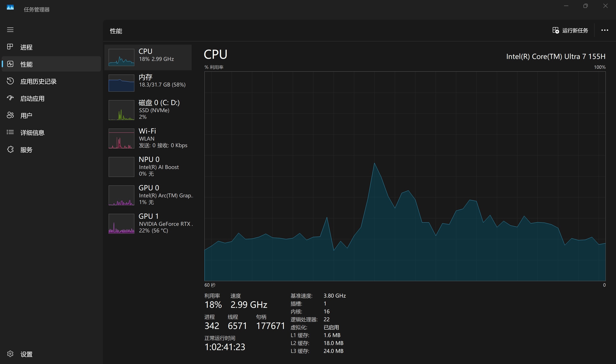Click the L3 cache value 24.0 MB
The width and height of the screenshot is (616, 364).
pos(333,351)
